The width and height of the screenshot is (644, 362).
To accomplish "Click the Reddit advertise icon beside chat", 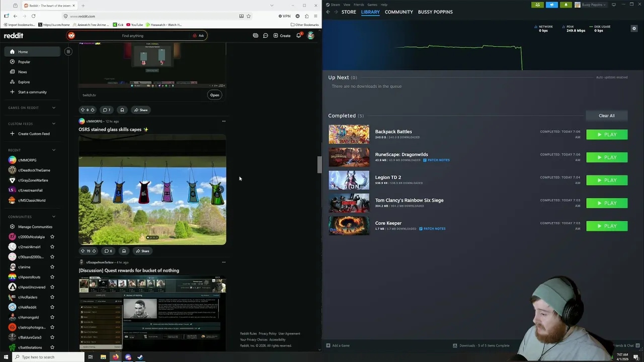I will [x=256, y=36].
